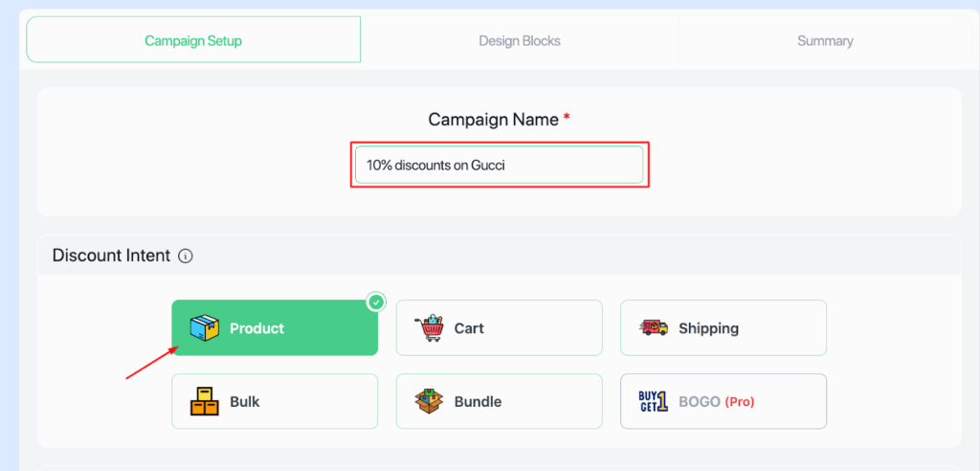Go to the Campaign Setup tab
980x471 pixels.
point(193,41)
